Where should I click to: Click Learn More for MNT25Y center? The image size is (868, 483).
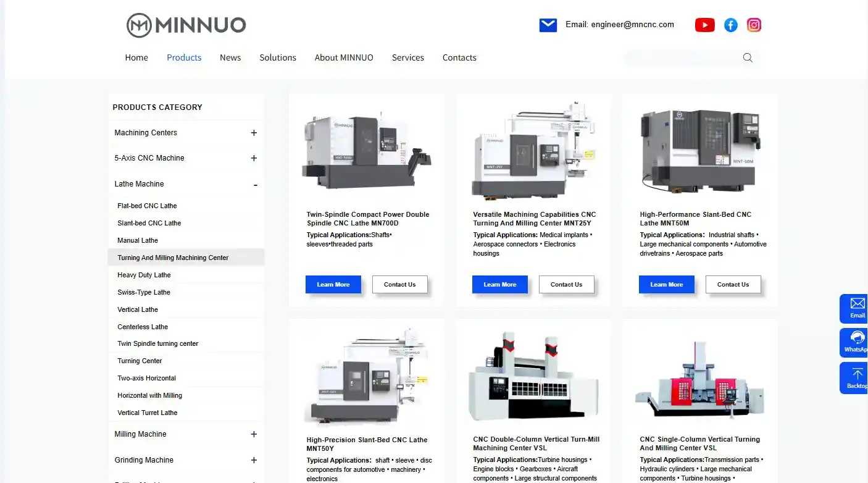[x=500, y=284]
